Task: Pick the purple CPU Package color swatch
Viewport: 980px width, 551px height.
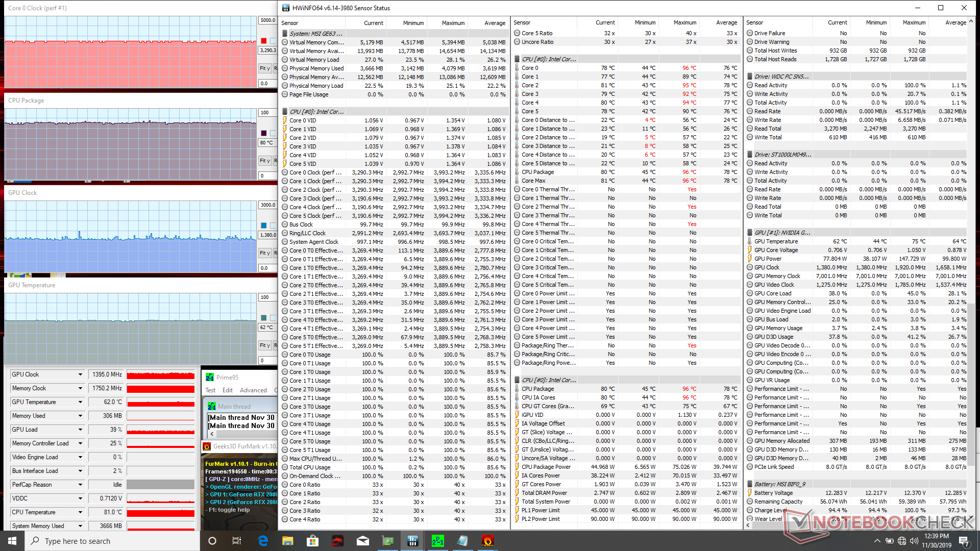Action: pos(264,133)
